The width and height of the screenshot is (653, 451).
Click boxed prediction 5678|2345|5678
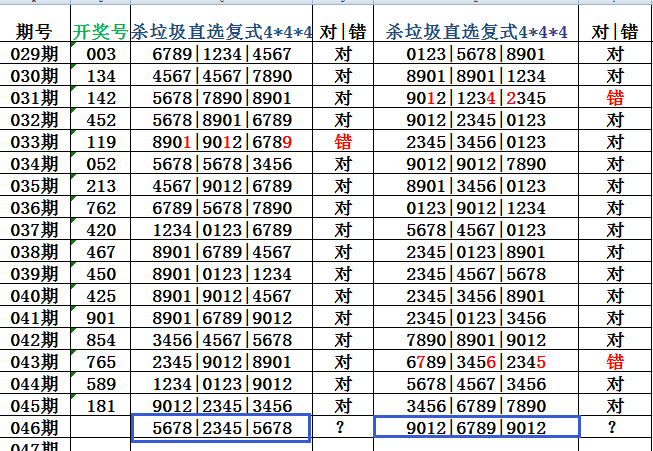[222, 428]
